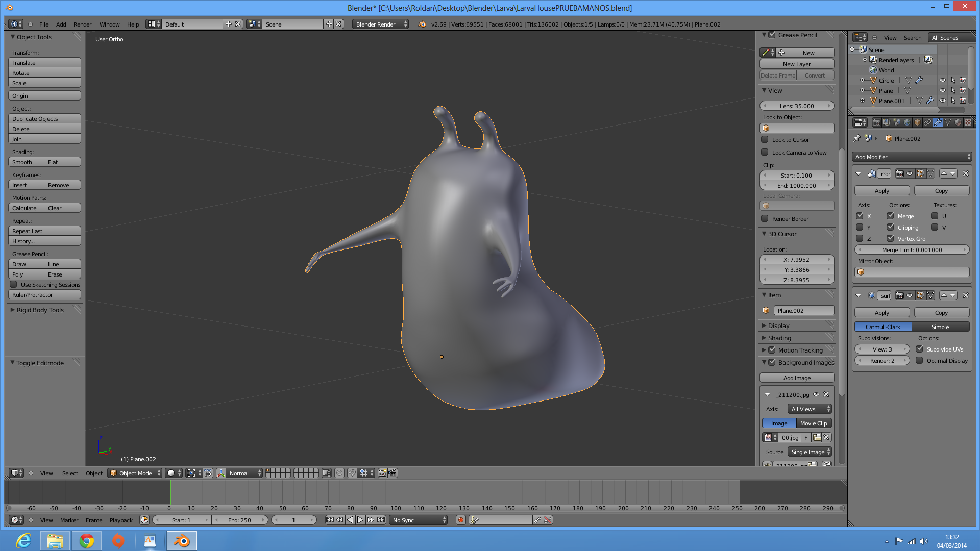Open the Add Modifier dropdown
This screenshot has height=551, width=980.
point(912,157)
